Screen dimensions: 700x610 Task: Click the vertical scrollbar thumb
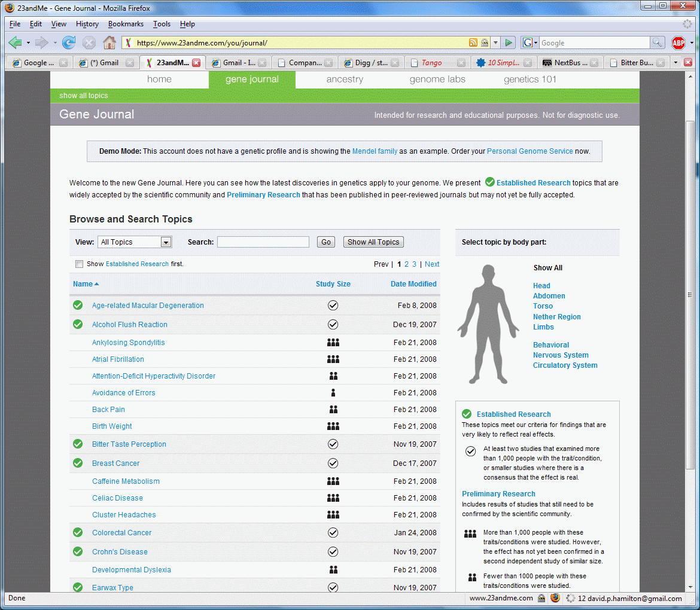690,294
